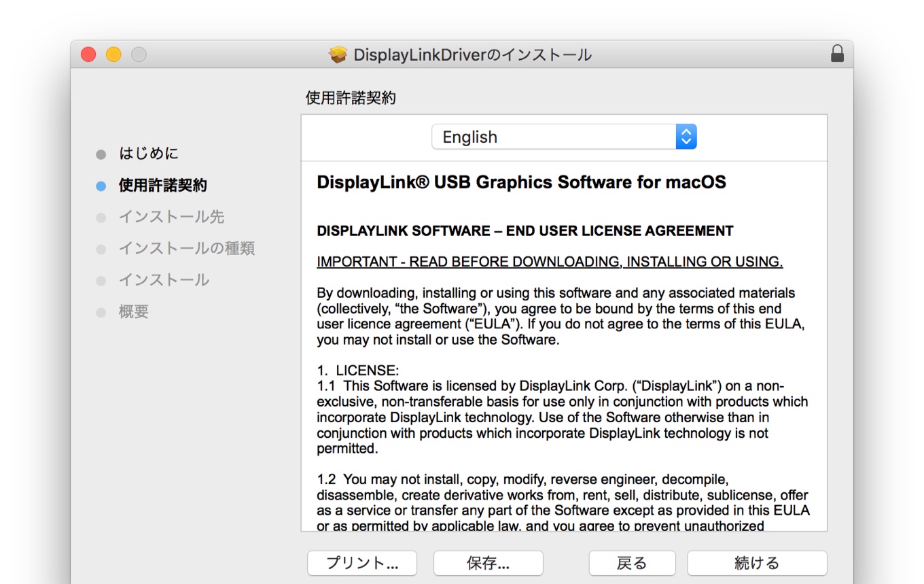Click the padlock icon in the title bar
The image size is (924, 584).
click(837, 54)
